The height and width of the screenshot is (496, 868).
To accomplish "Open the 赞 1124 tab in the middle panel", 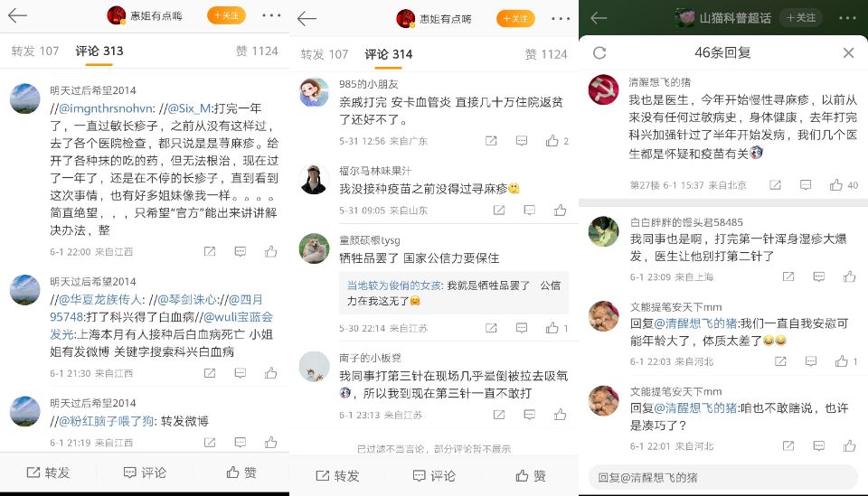I will (x=546, y=54).
